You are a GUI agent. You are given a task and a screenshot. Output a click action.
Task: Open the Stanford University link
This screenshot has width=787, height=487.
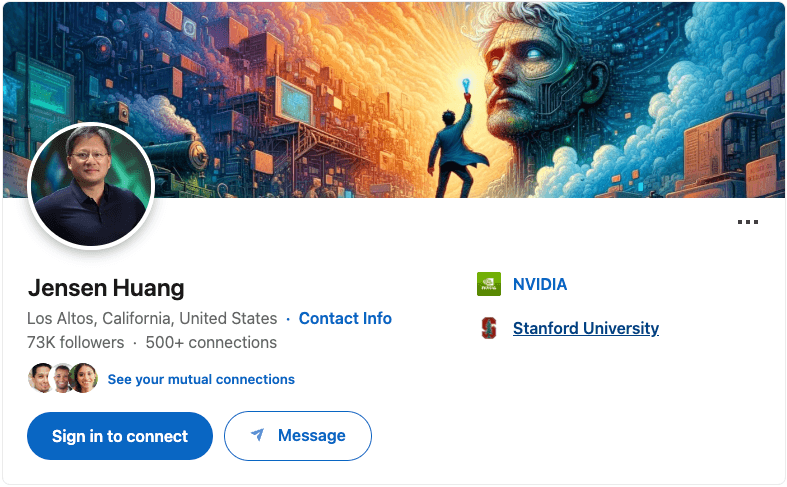pos(586,328)
